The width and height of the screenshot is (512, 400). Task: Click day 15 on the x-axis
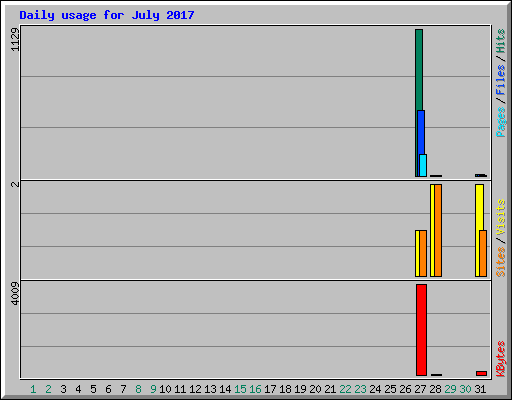coord(240,389)
